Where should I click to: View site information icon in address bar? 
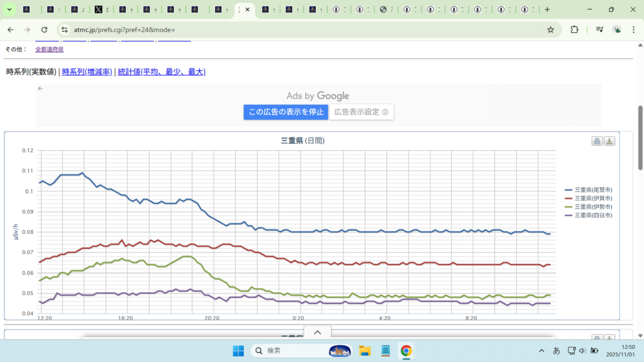(x=64, y=30)
